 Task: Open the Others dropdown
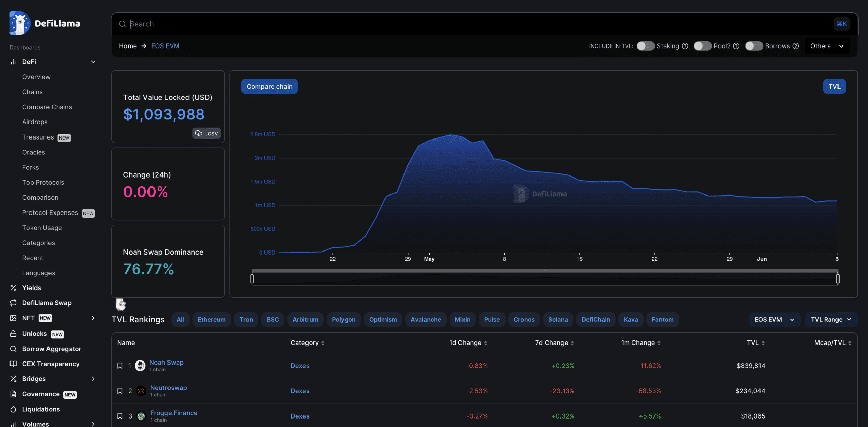827,46
